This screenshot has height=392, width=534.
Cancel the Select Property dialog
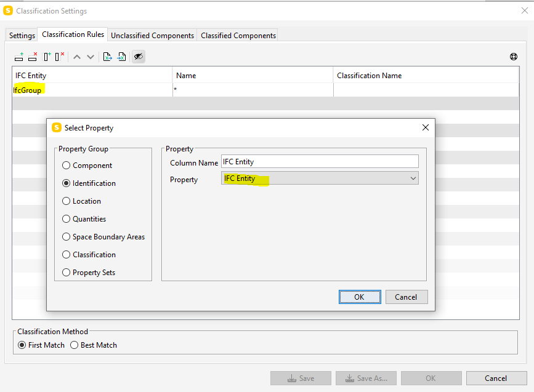(x=407, y=297)
